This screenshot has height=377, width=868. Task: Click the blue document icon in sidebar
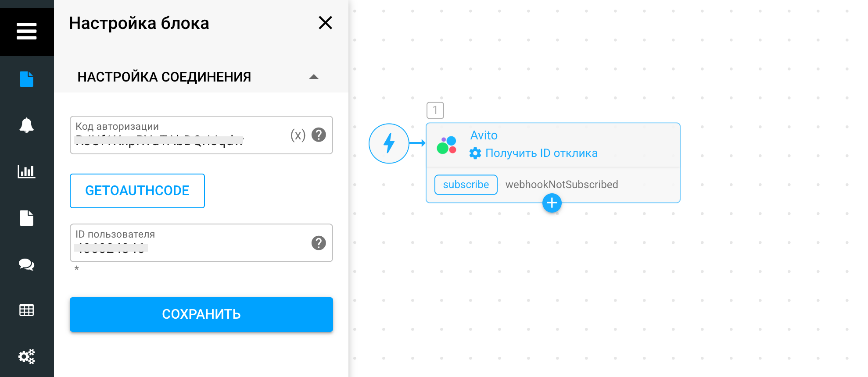coord(26,79)
